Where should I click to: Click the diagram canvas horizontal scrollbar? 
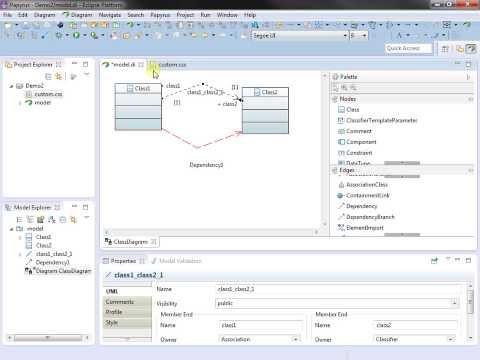pyautogui.click(x=211, y=232)
